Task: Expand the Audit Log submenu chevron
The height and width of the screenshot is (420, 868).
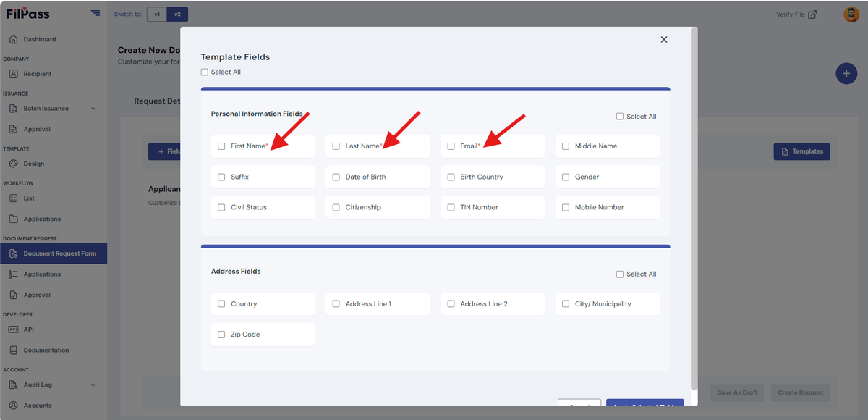Action: (x=93, y=385)
